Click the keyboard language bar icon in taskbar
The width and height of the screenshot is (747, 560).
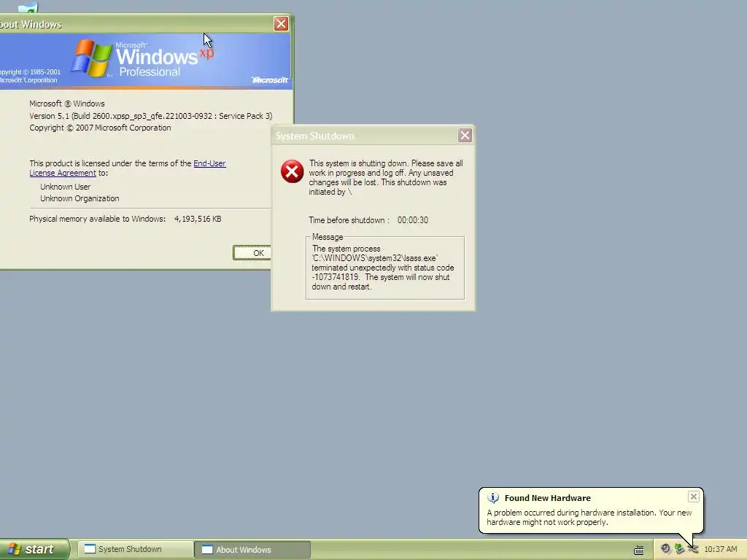(x=638, y=550)
